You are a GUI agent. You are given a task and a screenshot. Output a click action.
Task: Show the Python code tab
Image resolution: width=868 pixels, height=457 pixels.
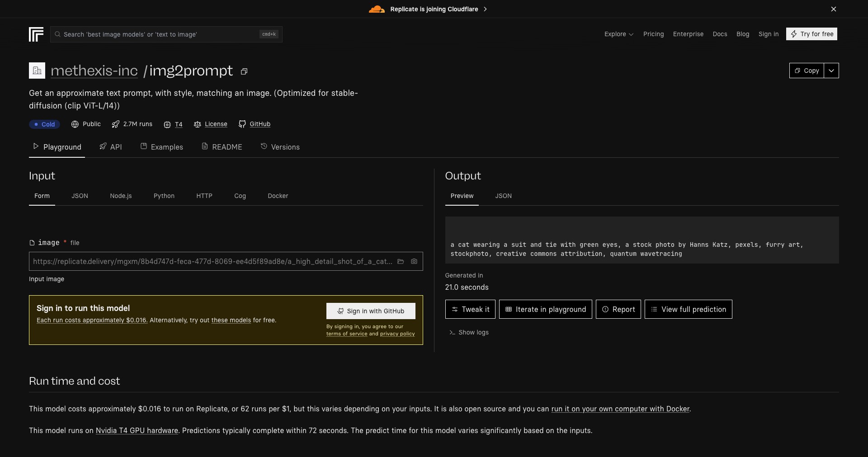[x=164, y=196]
